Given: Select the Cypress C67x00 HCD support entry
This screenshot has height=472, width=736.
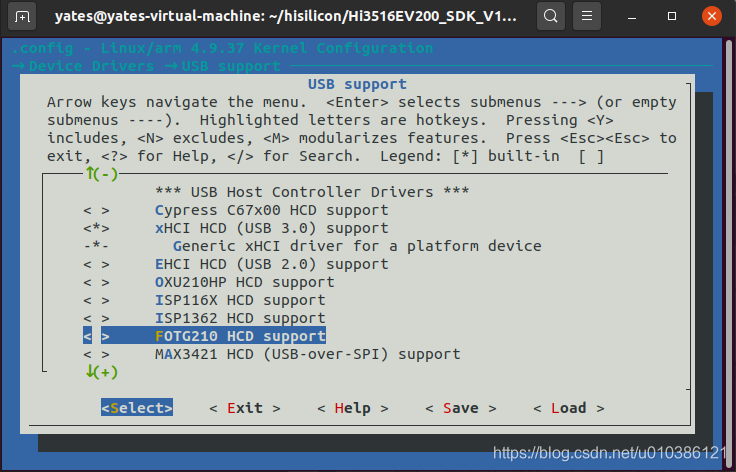Looking at the screenshot, I should (271, 210).
